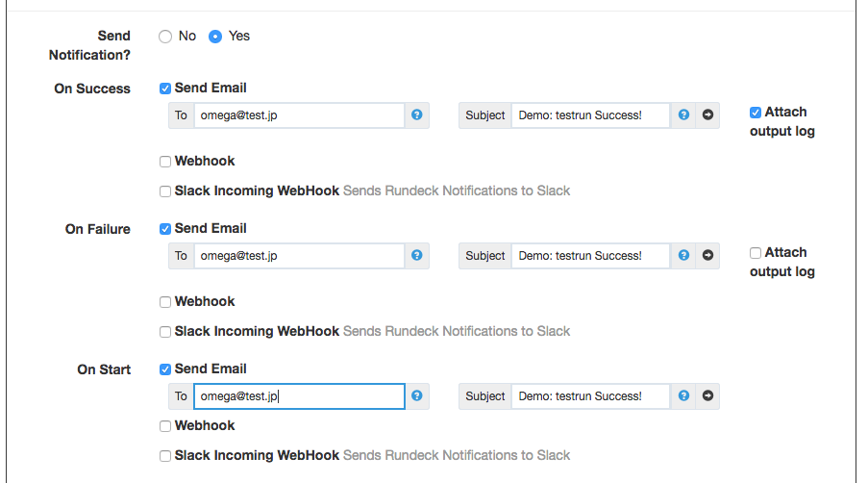The height and width of the screenshot is (483, 868).
Task: Select No for Send Notification
Action: tap(165, 37)
